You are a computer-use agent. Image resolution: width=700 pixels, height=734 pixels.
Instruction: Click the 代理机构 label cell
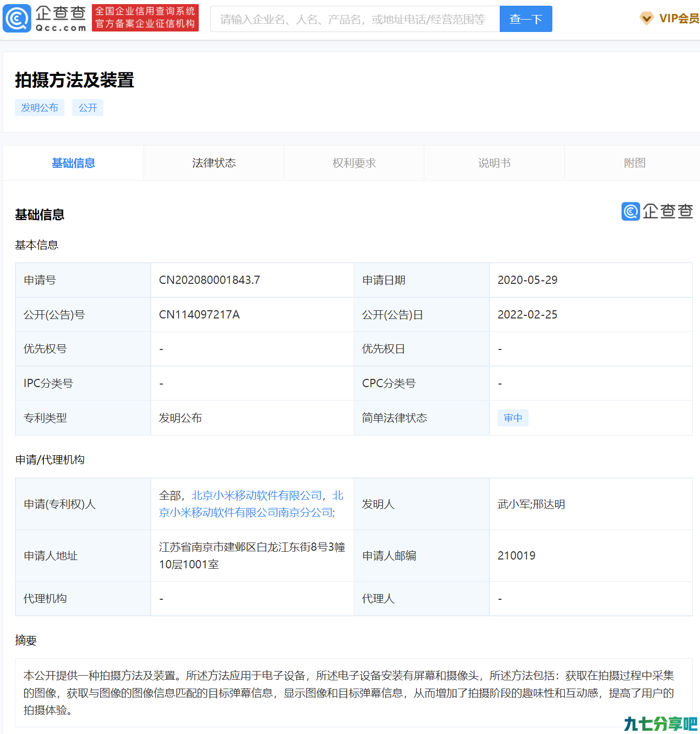(x=83, y=599)
